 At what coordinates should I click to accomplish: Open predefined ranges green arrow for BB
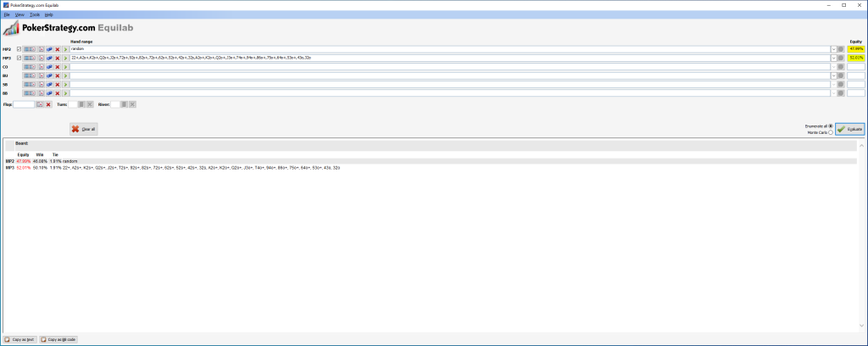coord(65,93)
